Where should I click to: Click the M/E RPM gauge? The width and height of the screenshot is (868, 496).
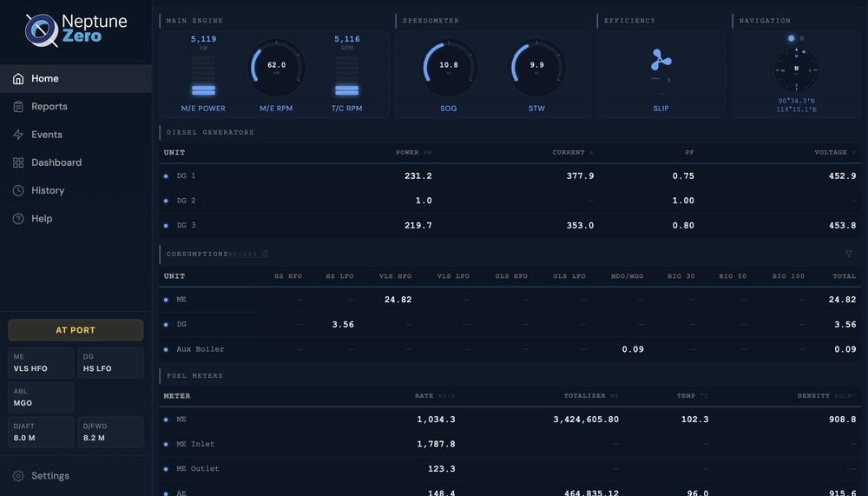coord(276,67)
